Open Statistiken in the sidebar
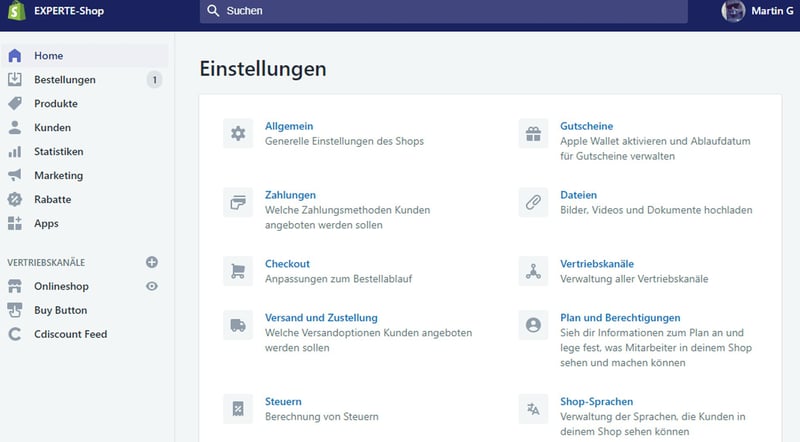800x442 pixels. [59, 152]
